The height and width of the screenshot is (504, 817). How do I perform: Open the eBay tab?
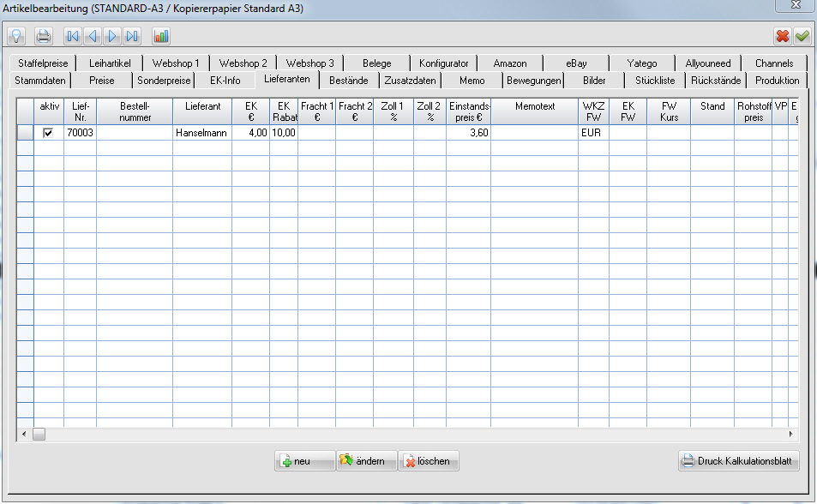tap(576, 63)
